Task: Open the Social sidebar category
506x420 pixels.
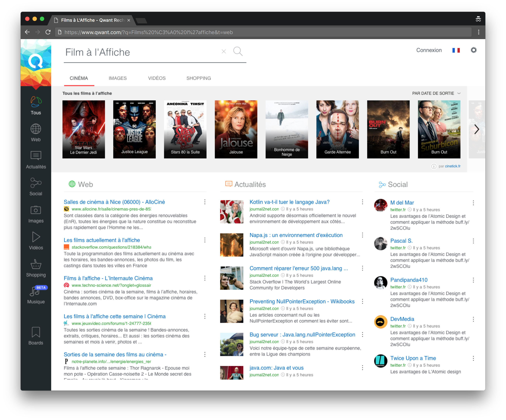Action: tap(36, 187)
